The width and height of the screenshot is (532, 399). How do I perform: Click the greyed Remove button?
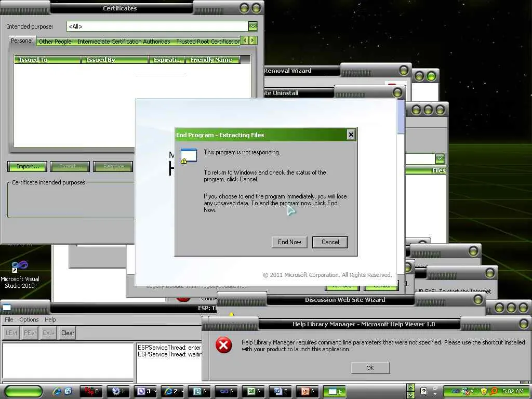pos(113,166)
